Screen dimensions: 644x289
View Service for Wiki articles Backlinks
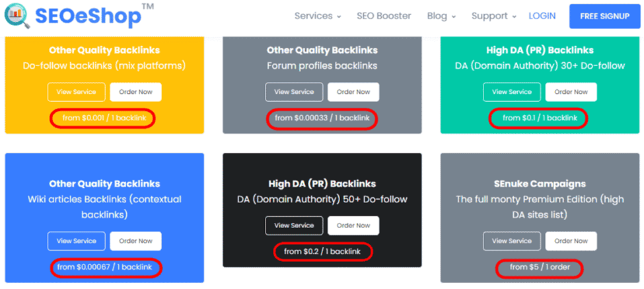point(76,241)
